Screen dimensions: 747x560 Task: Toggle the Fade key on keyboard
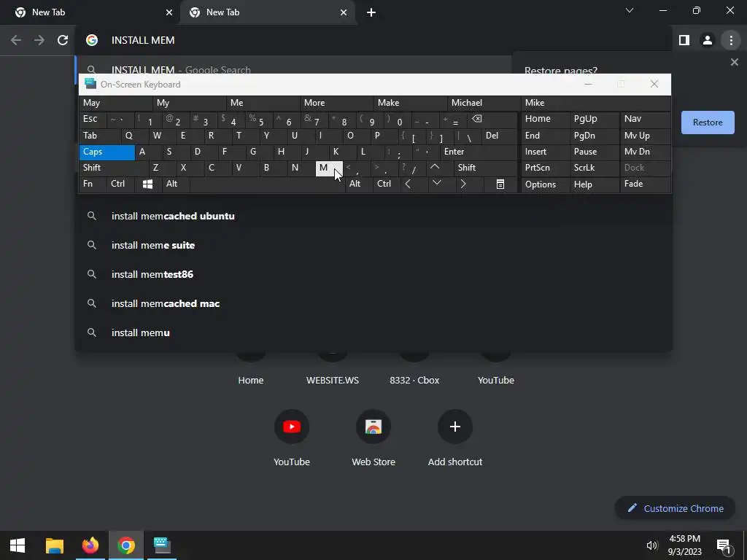[x=645, y=184]
